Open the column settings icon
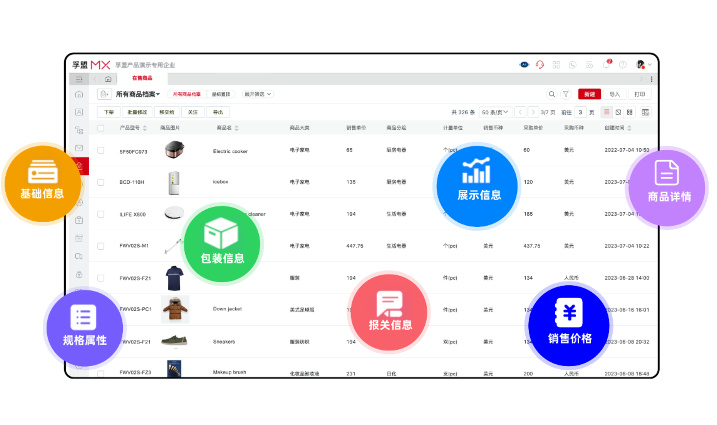 pyautogui.click(x=645, y=112)
